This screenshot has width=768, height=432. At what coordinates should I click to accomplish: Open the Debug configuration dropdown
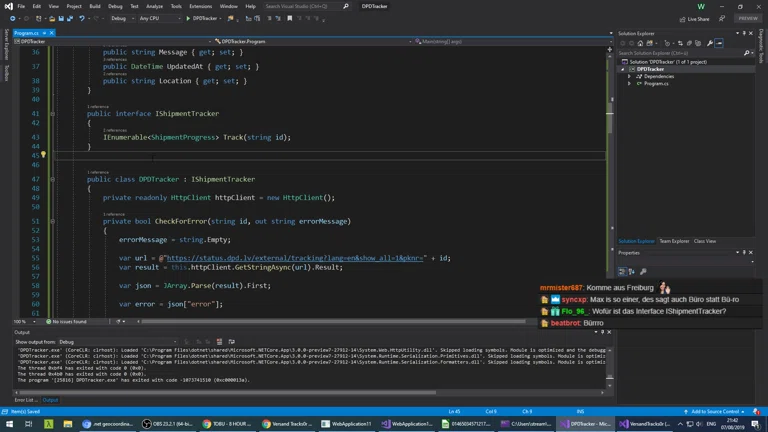[x=120, y=18]
